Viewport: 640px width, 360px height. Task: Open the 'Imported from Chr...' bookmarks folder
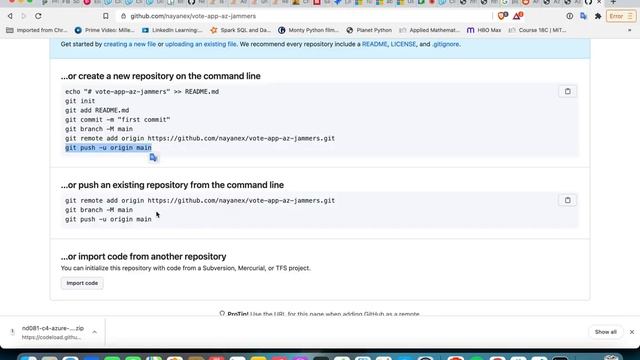point(37,30)
